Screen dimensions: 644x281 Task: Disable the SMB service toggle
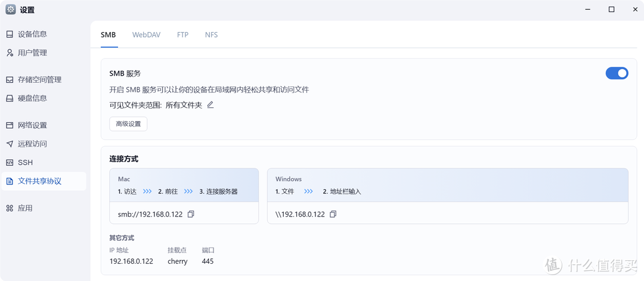click(x=617, y=73)
